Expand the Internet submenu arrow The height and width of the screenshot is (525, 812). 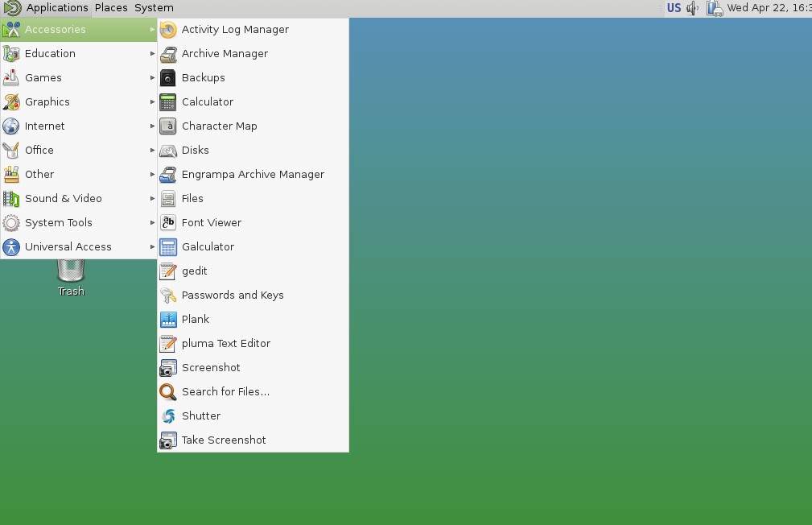(x=152, y=126)
